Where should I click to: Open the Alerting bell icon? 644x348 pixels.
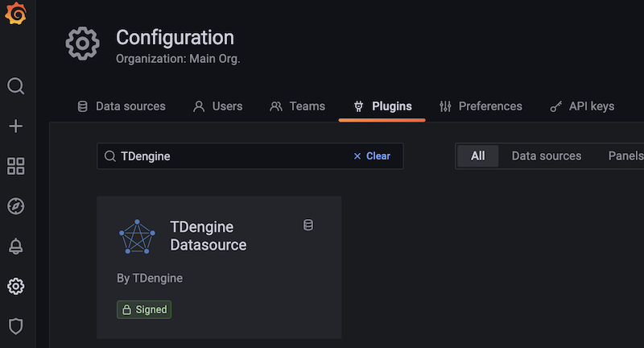[15, 246]
